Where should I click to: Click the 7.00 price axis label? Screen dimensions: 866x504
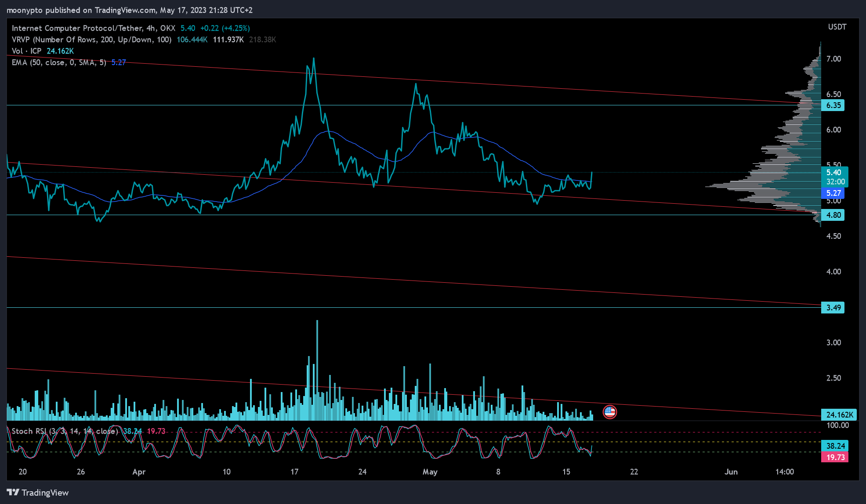coord(833,59)
